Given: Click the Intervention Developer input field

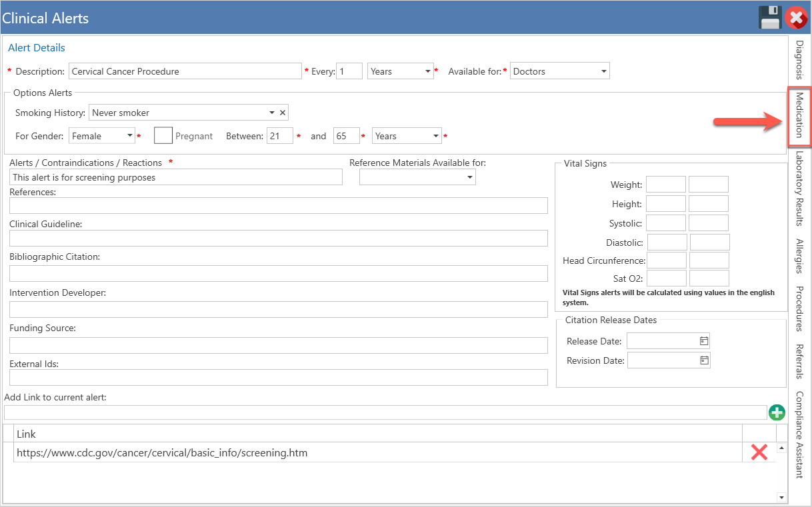Looking at the screenshot, I should (279, 309).
